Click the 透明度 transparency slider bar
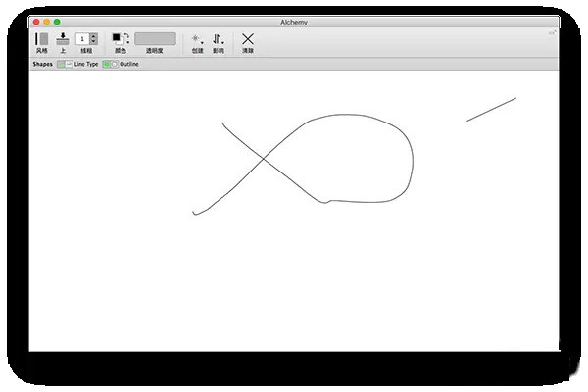Screen dimensions: 588x392 coord(156,38)
